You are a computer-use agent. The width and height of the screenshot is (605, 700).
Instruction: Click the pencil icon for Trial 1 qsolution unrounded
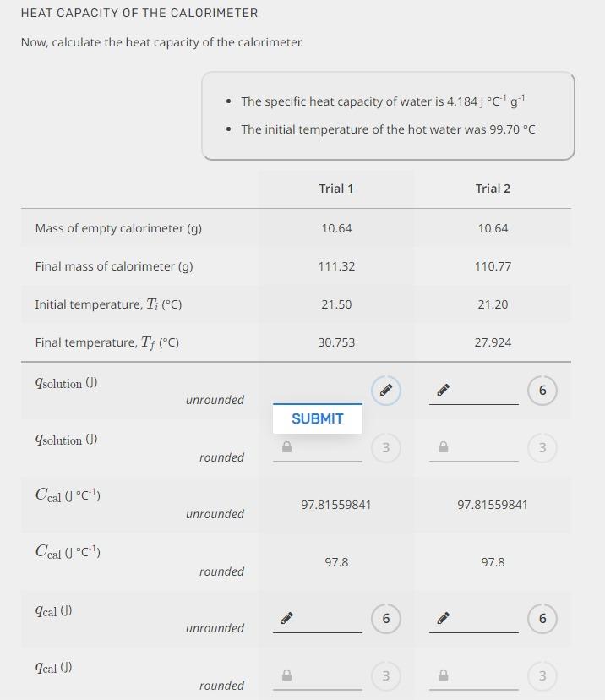pos(385,391)
